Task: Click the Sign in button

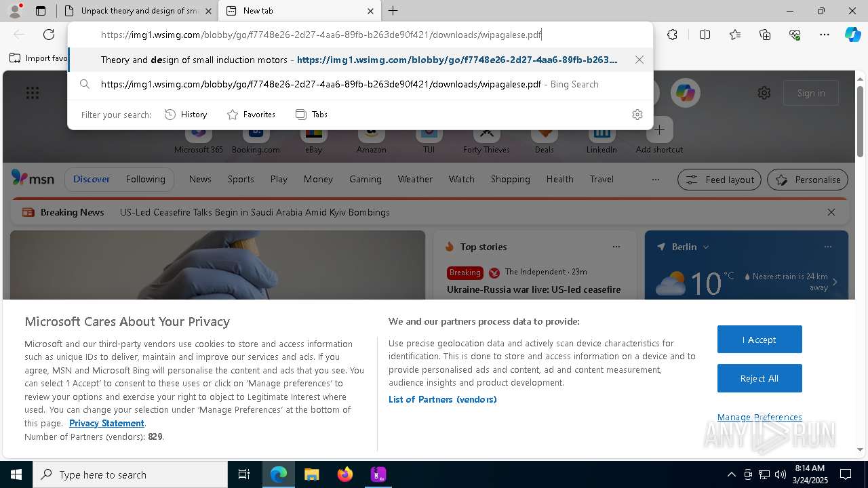Action: coord(811,93)
